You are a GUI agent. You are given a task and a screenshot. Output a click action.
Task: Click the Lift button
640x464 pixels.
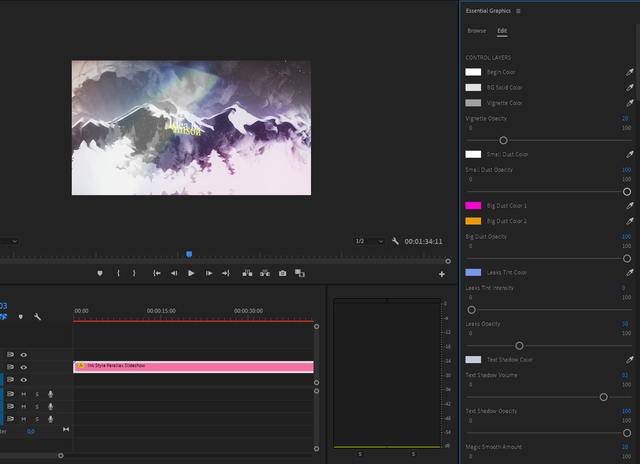point(247,273)
